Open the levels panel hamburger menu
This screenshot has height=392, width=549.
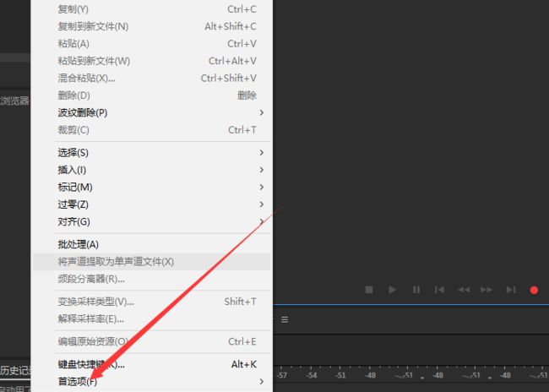pyautogui.click(x=285, y=319)
